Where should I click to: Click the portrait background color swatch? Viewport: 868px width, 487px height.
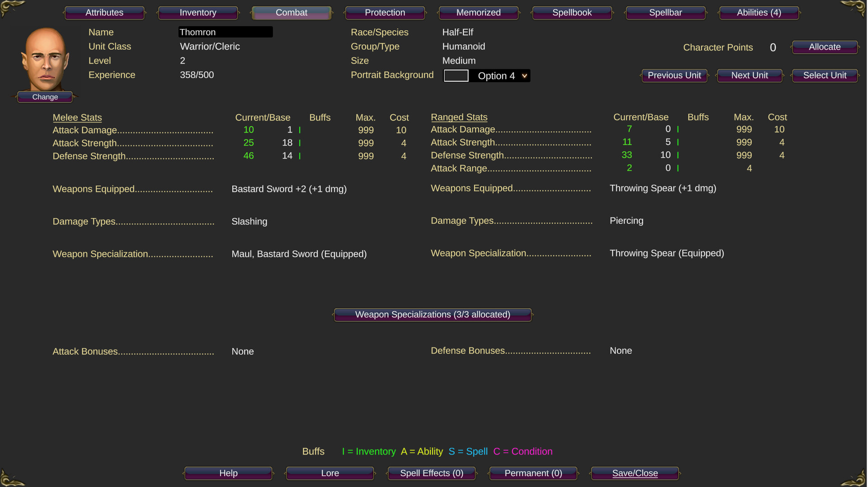456,75
